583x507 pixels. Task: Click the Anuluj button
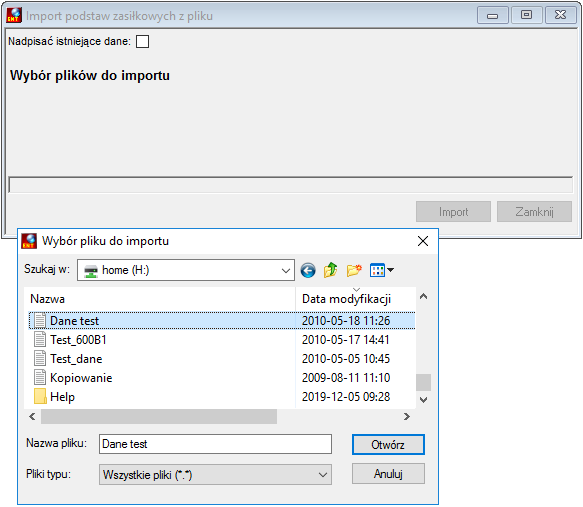(x=388, y=474)
